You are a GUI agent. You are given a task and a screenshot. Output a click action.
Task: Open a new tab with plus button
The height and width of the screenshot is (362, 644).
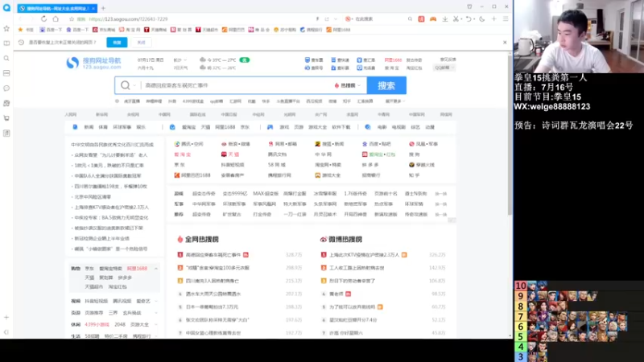click(103, 8)
